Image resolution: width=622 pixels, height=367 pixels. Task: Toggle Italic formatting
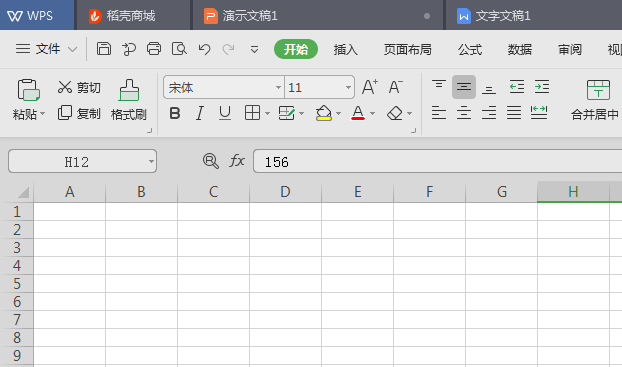pos(200,113)
